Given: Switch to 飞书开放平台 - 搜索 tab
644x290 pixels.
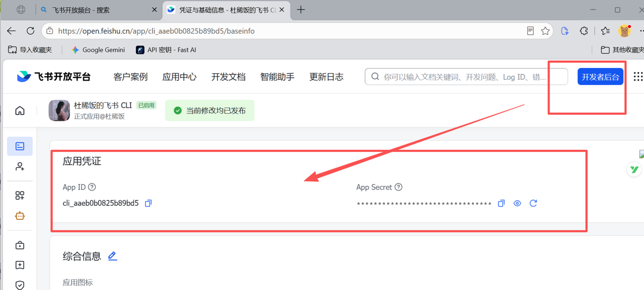Looking at the screenshot, I should [98, 10].
